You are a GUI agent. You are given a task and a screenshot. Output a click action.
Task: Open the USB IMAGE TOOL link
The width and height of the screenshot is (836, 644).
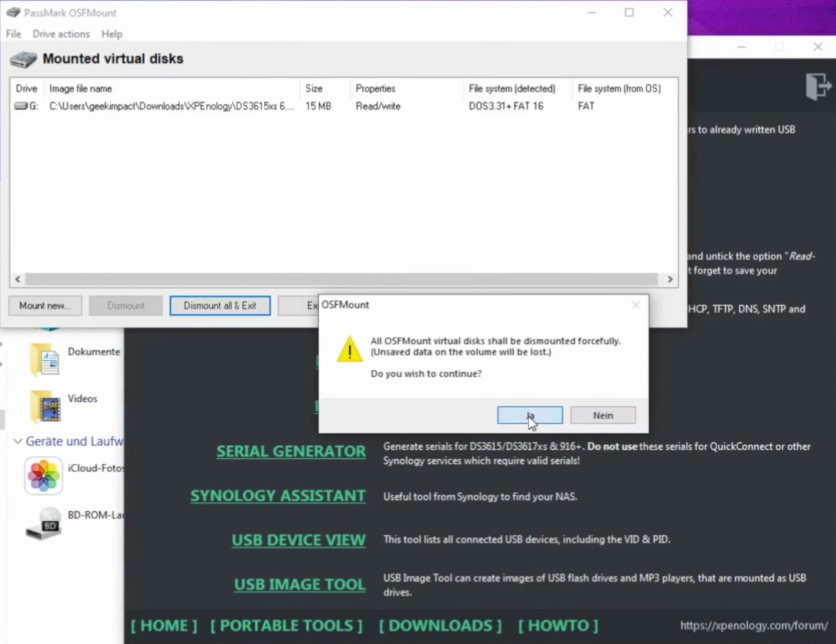click(300, 584)
